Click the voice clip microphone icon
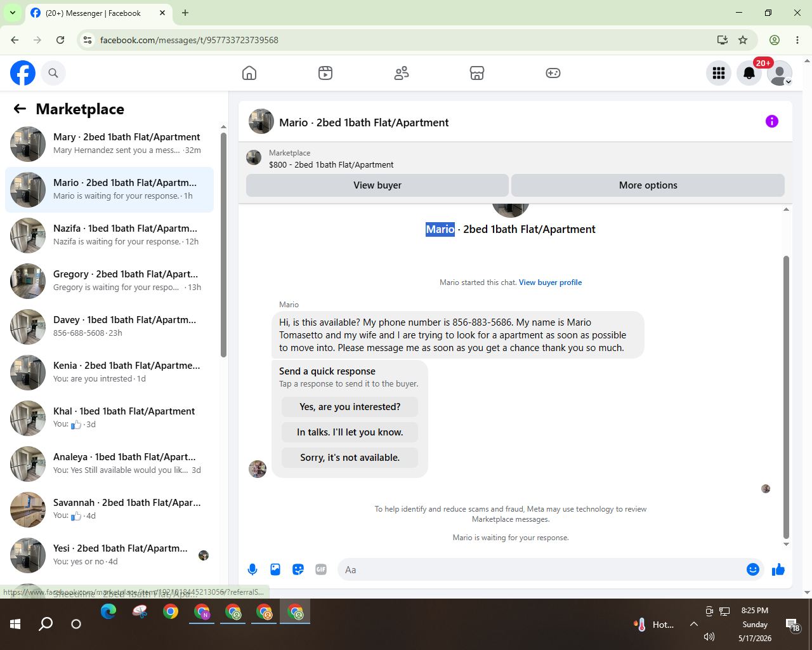This screenshot has height=650, width=812. [x=252, y=569]
